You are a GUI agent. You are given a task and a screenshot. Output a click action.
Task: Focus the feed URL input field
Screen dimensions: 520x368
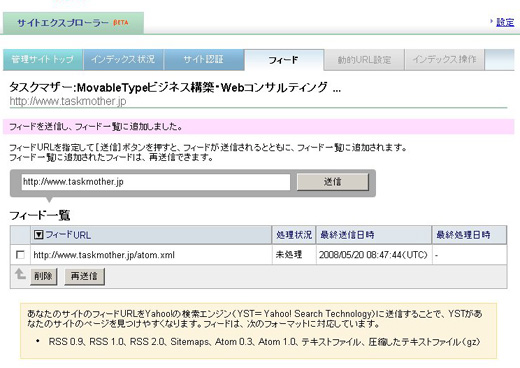[x=156, y=182]
